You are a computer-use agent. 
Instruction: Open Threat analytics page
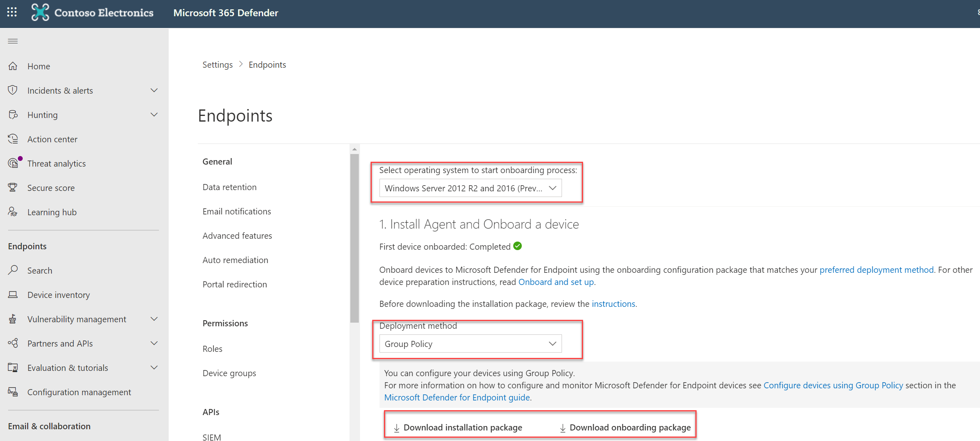[57, 163]
